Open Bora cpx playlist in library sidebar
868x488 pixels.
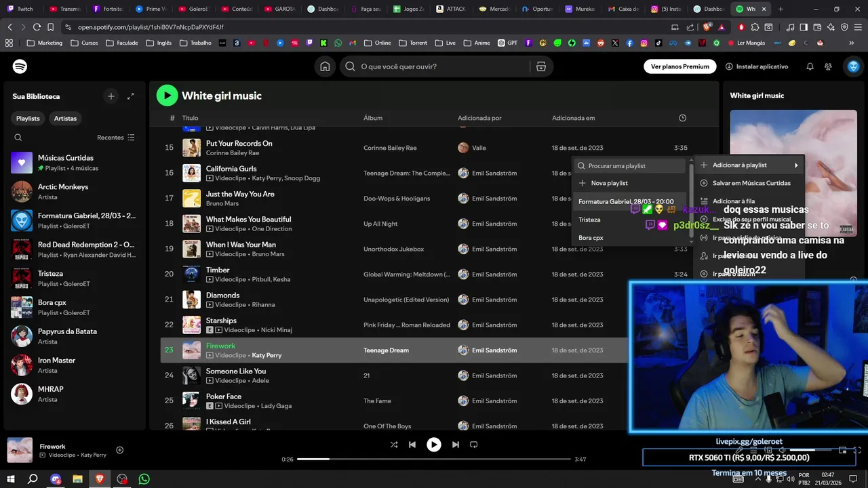coord(74,308)
